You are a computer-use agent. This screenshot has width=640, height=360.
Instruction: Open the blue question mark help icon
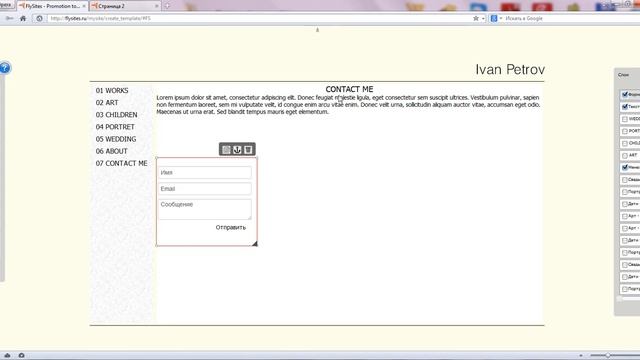[4, 68]
